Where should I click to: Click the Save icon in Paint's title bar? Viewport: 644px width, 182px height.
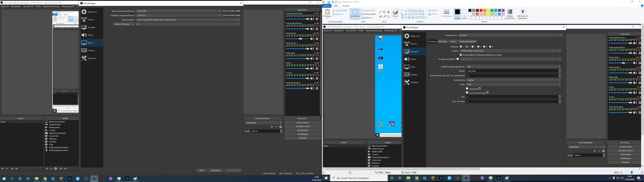329,2
